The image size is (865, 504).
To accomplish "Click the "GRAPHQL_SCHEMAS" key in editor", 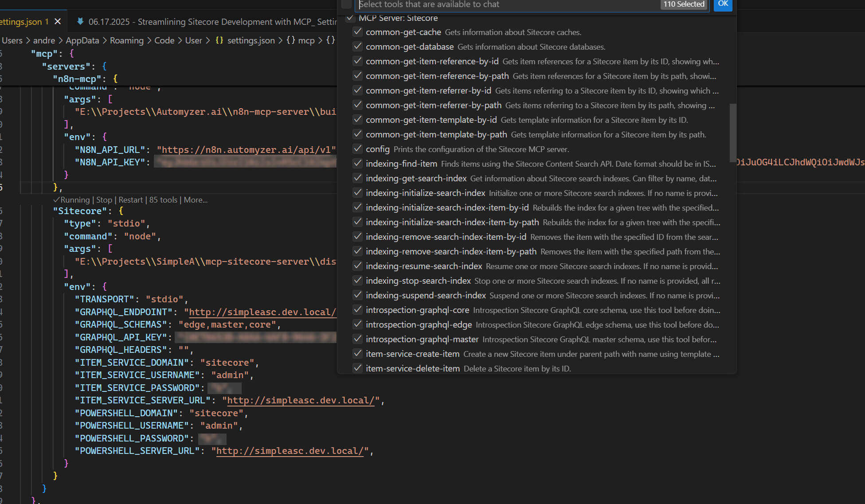I will coord(121,324).
